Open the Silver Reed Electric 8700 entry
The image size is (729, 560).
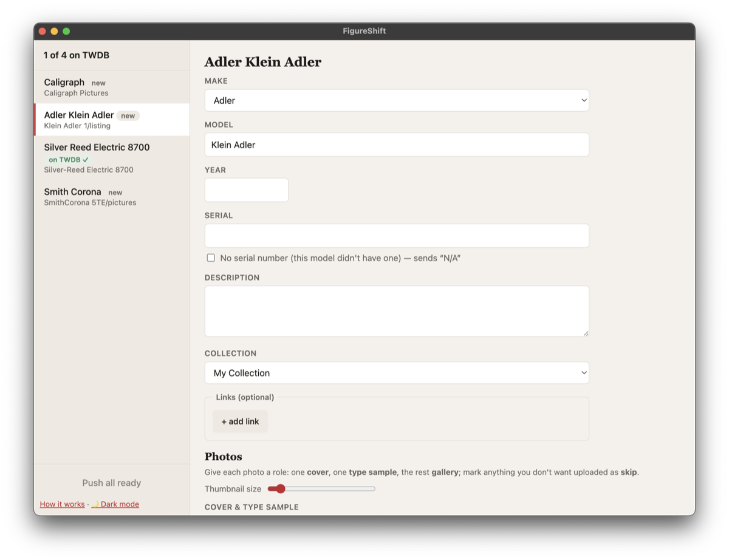pos(112,158)
